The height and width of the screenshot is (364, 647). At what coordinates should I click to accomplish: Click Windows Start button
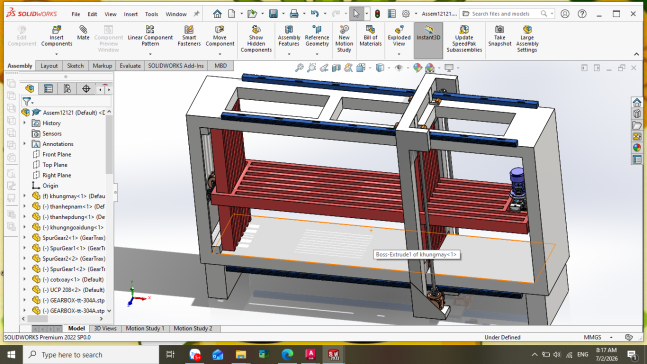click(11, 355)
